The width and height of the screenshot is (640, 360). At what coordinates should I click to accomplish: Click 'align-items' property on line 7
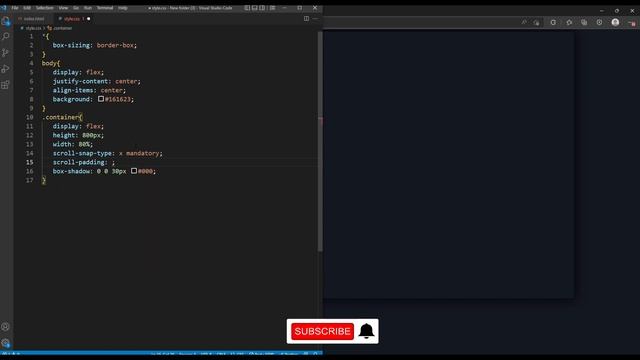(73, 90)
